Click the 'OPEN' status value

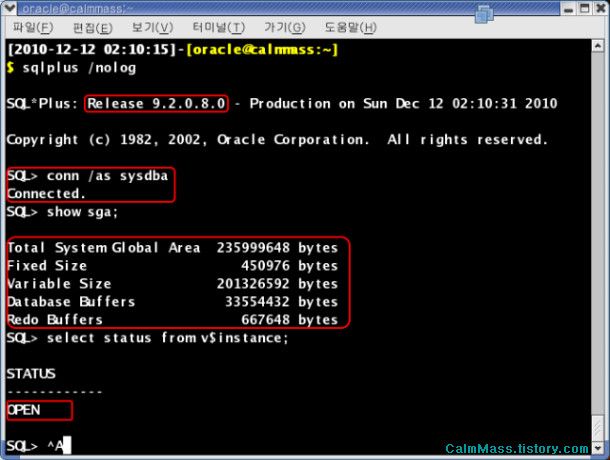coord(24,410)
